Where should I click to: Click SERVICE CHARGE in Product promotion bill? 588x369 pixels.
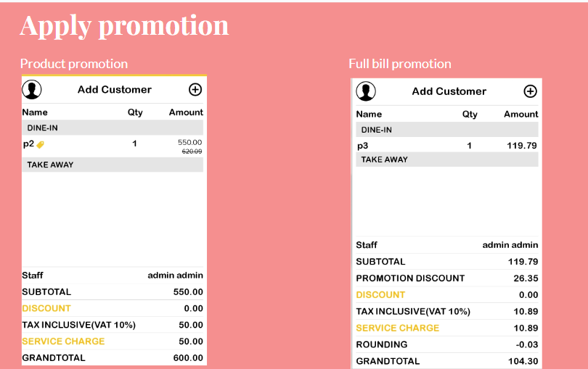63,341
